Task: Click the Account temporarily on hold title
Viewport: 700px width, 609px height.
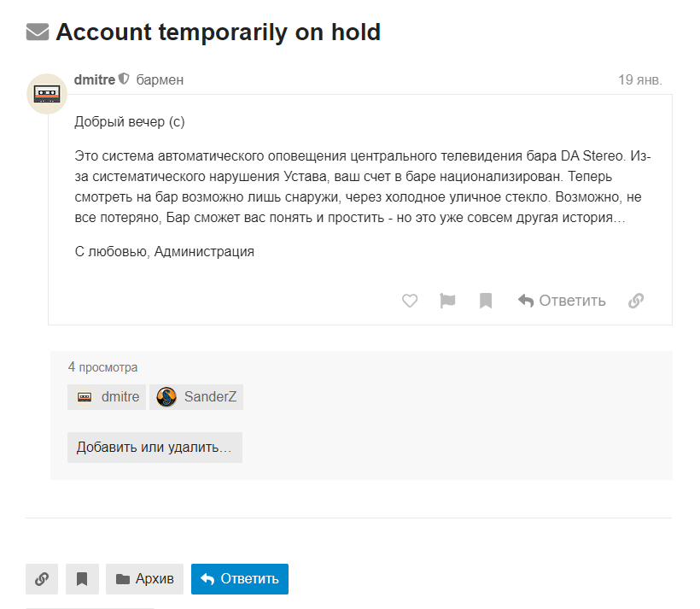Action: [218, 32]
